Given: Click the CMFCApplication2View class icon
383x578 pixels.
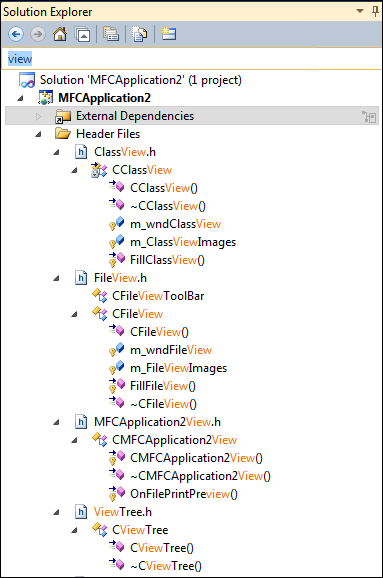Looking at the screenshot, I should [99, 439].
